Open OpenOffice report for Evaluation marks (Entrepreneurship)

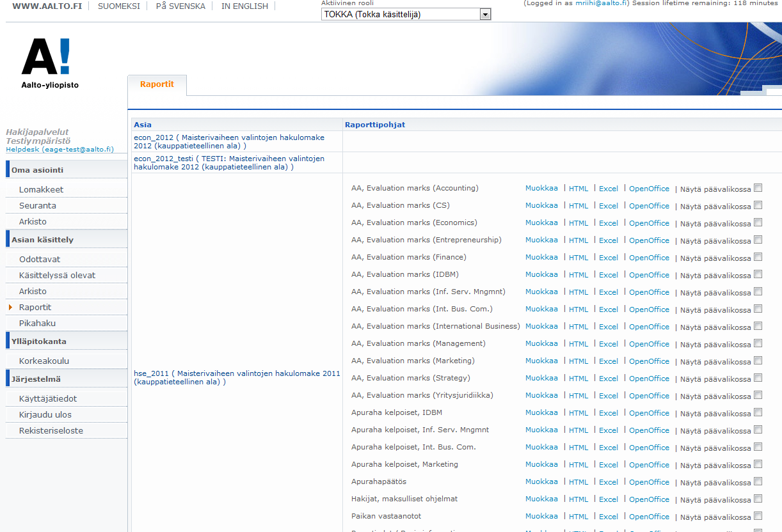(649, 240)
